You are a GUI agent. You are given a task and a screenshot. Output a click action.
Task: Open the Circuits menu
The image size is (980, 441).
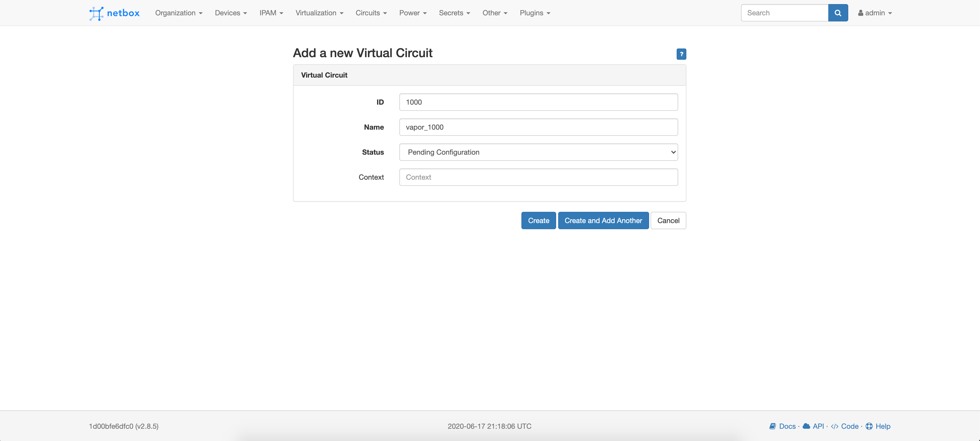point(371,13)
